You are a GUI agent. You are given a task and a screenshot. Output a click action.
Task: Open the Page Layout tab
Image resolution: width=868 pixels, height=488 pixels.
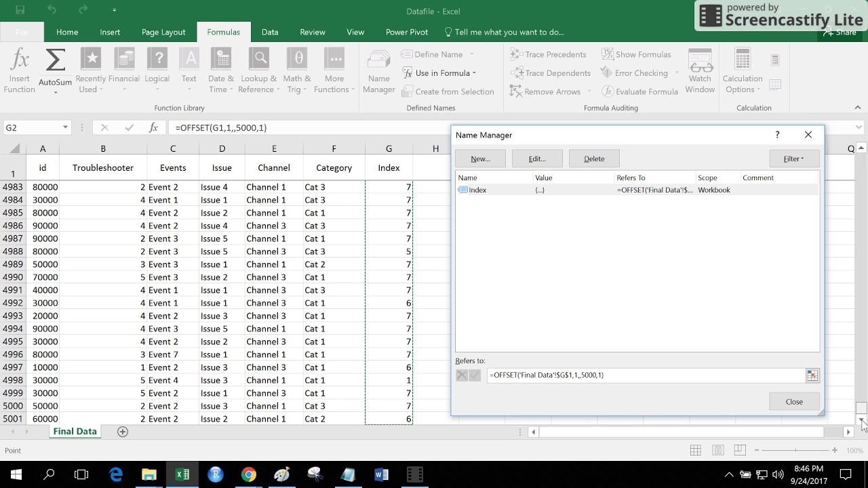[163, 32]
